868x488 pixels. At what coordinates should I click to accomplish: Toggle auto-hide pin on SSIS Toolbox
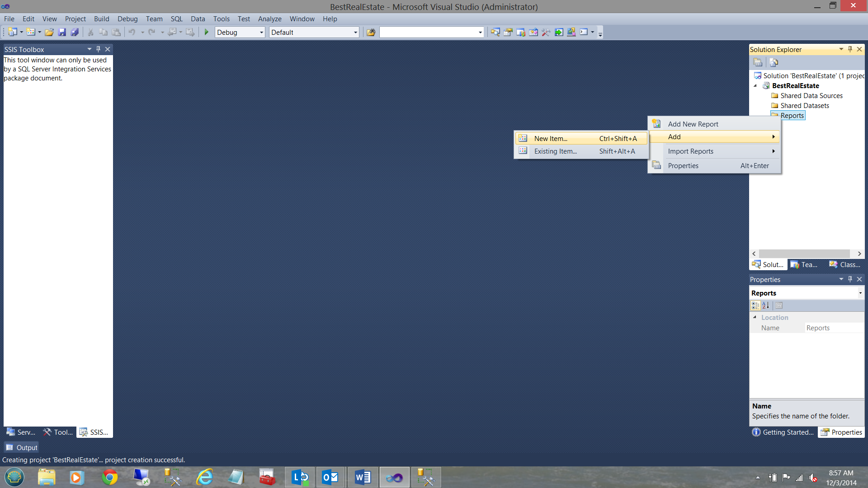[98, 49]
